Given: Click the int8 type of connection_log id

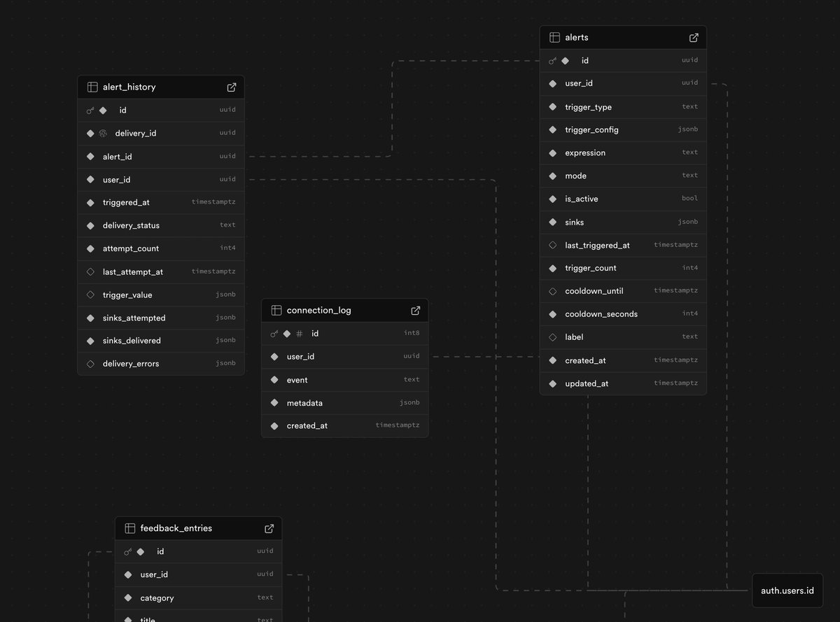Looking at the screenshot, I should tap(412, 333).
